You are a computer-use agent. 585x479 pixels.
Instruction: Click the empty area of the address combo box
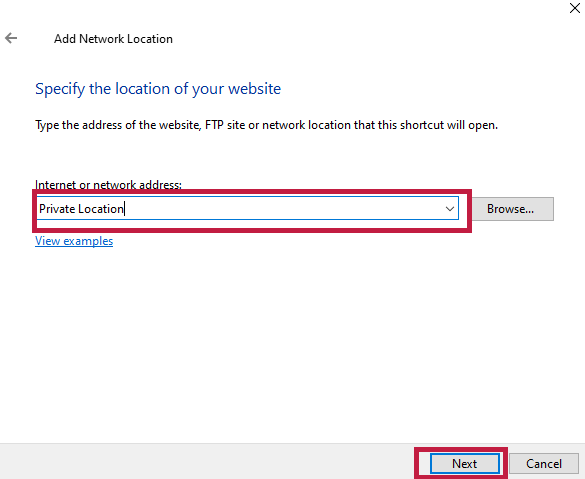[x=284, y=209]
